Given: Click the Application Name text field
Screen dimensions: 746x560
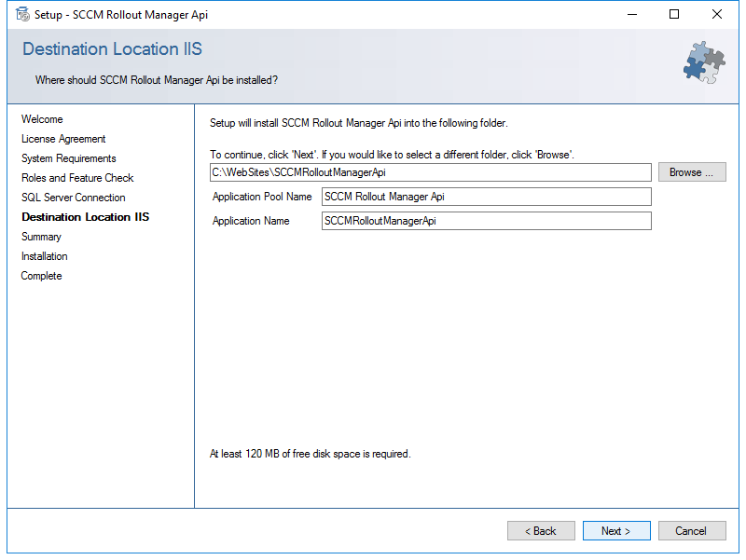Looking at the screenshot, I should pyautogui.click(x=486, y=221).
